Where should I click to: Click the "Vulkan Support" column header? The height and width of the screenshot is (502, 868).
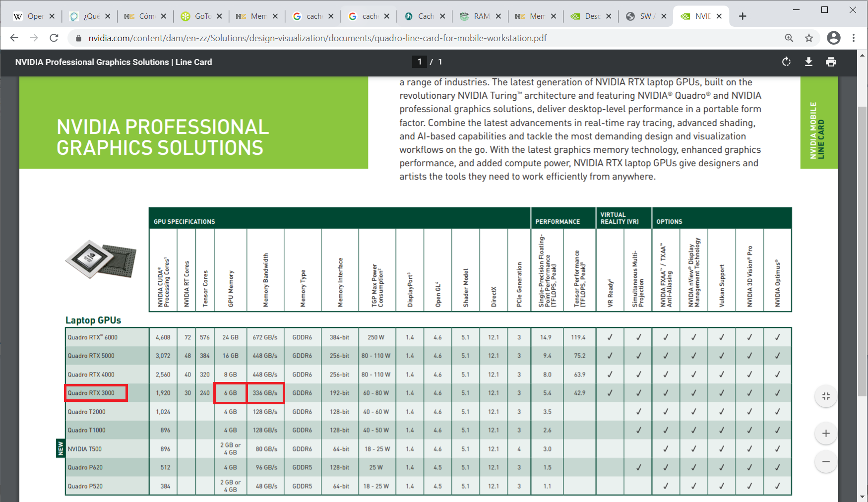pos(722,286)
